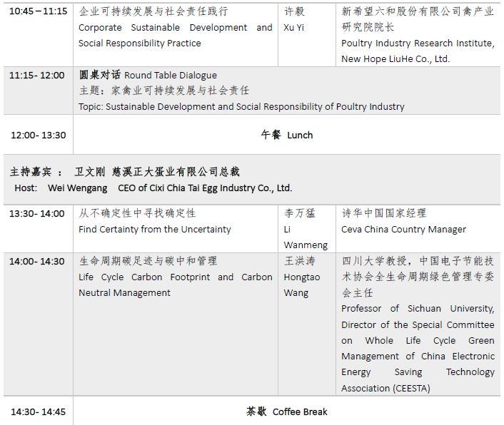Click the 10:45 – 11:15 time slot cell

coord(39,11)
